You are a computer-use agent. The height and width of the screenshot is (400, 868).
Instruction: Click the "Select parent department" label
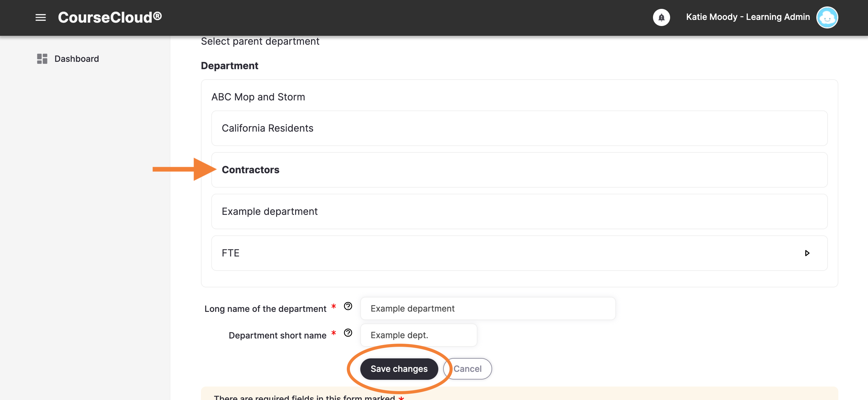tap(260, 41)
